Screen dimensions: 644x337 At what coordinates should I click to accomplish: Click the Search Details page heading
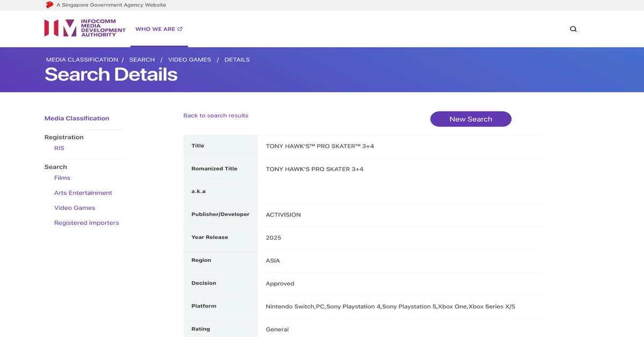click(x=111, y=75)
